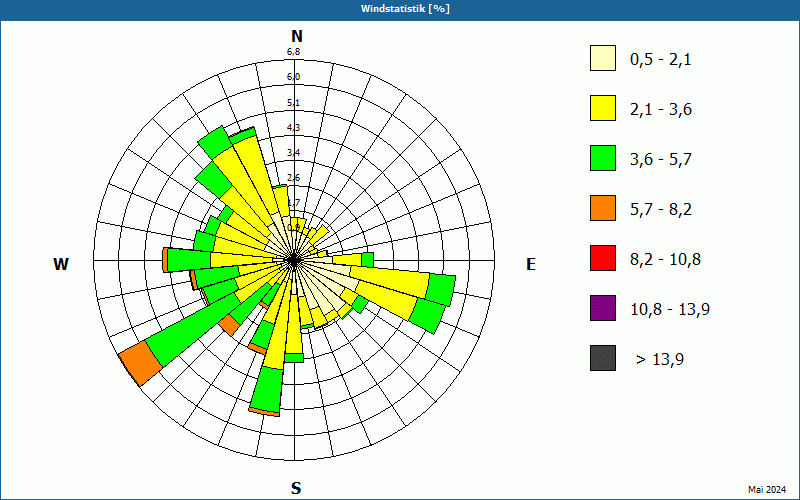
Task: Click the N compass label
Action: point(296,36)
